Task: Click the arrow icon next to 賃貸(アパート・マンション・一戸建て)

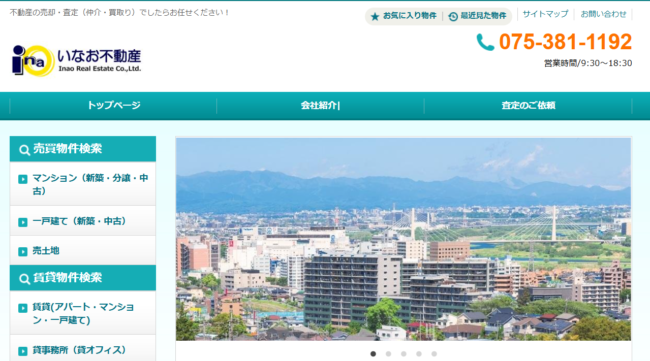Action: pyautogui.click(x=23, y=308)
